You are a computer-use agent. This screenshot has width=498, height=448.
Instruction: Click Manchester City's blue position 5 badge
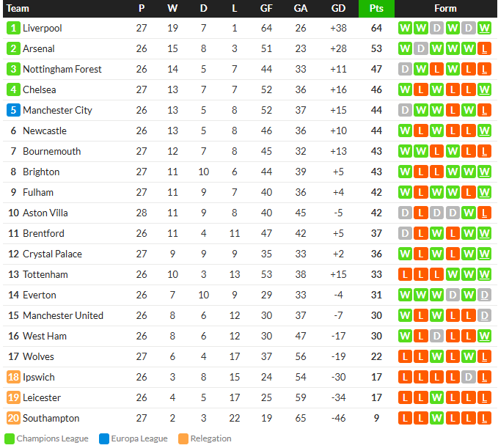click(x=13, y=110)
